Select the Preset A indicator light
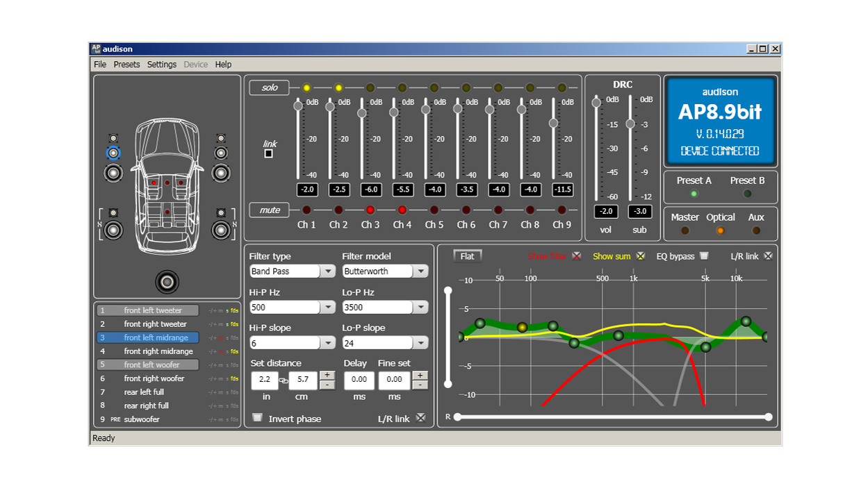The height and width of the screenshot is (486, 868). point(694,194)
